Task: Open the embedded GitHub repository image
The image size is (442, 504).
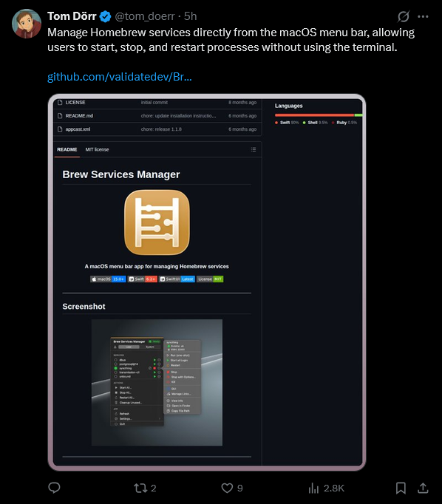Action: point(207,282)
